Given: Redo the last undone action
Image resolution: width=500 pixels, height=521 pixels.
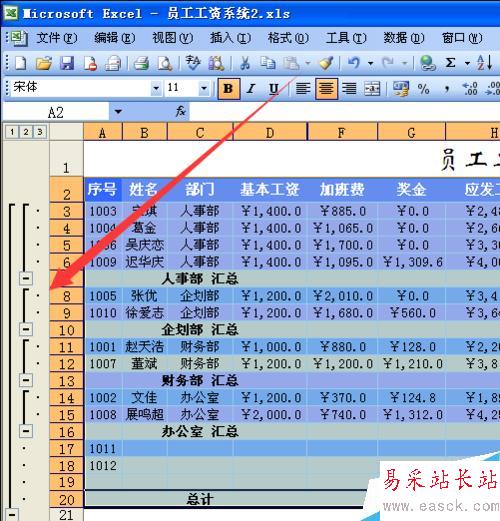Looking at the screenshot, I should [x=388, y=63].
